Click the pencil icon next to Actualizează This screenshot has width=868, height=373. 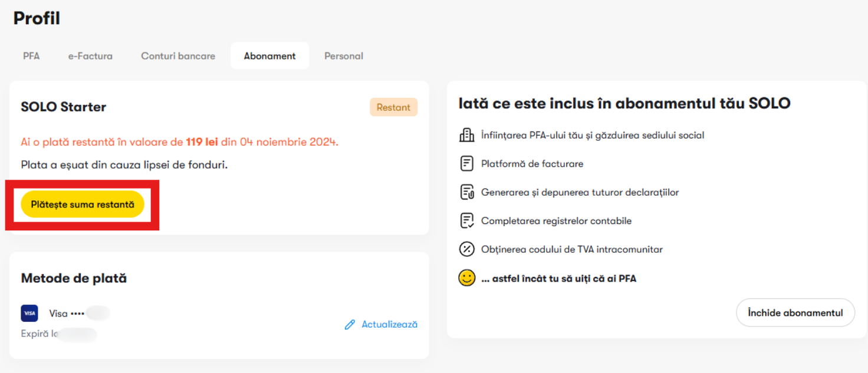point(350,325)
